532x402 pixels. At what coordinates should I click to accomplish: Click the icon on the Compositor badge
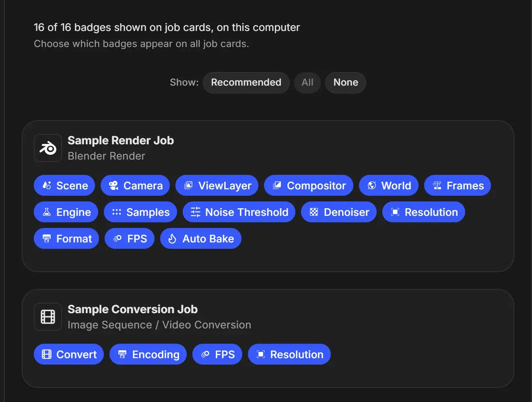[277, 185]
